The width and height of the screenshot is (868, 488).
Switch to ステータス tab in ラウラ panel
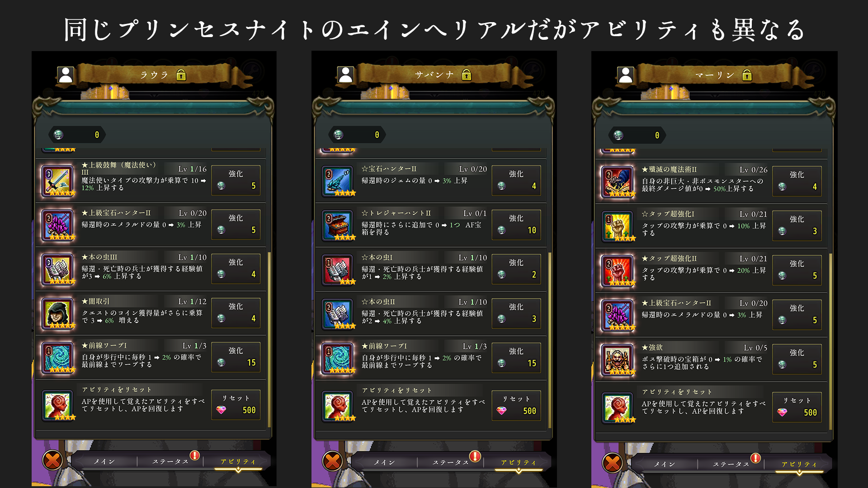pos(170,461)
